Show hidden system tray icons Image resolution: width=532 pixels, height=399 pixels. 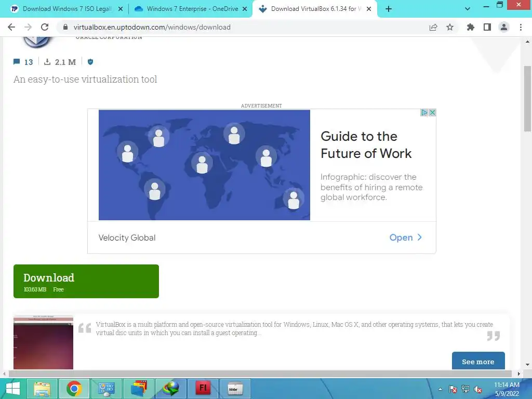(440, 389)
